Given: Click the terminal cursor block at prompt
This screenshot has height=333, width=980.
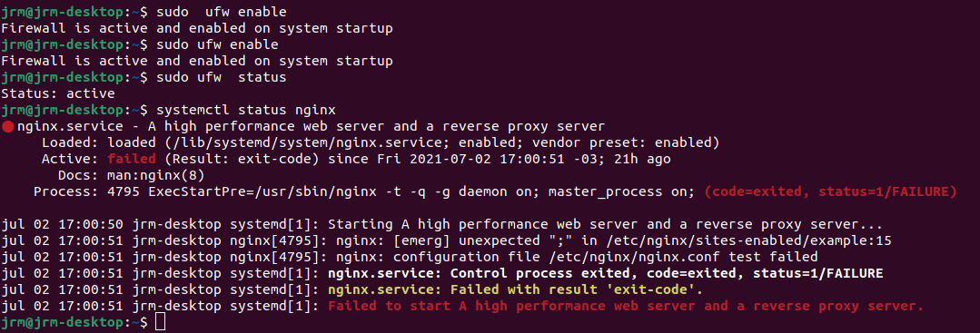Looking at the screenshot, I should (x=161, y=323).
